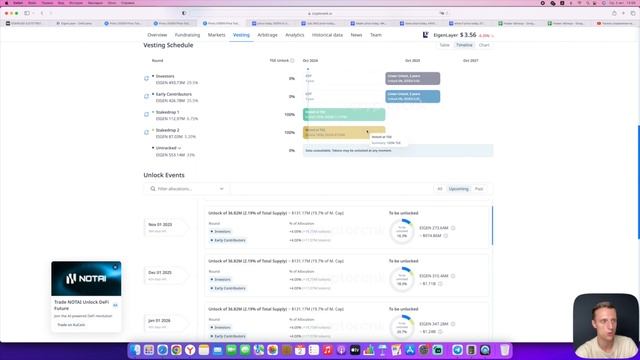The width and height of the screenshot is (640, 360).
Task: Open the Arbitrage tab
Action: point(267,35)
